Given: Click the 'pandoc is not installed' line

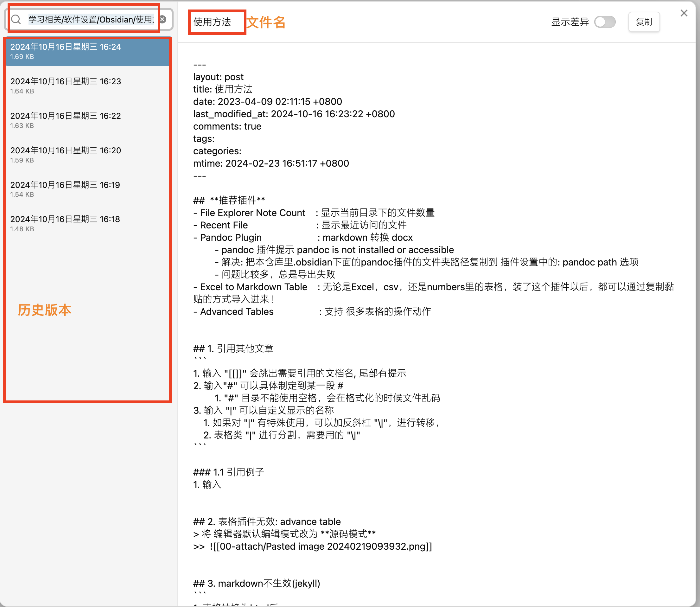Looking at the screenshot, I should [x=334, y=250].
